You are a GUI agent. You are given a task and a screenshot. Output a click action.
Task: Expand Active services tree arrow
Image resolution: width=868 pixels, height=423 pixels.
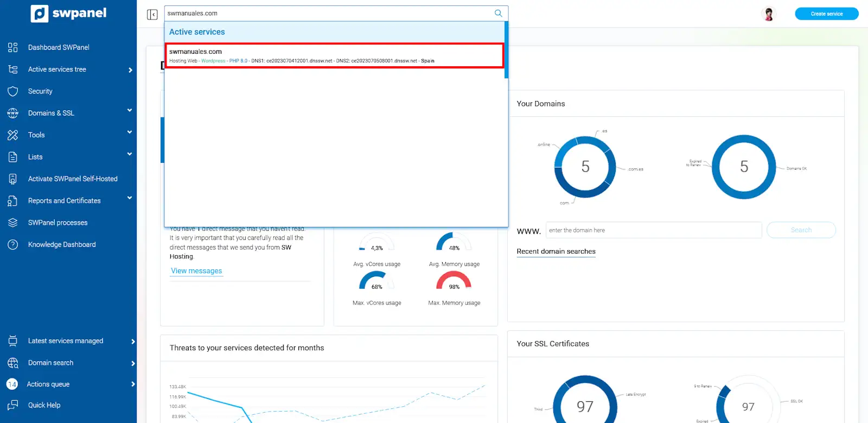130,70
